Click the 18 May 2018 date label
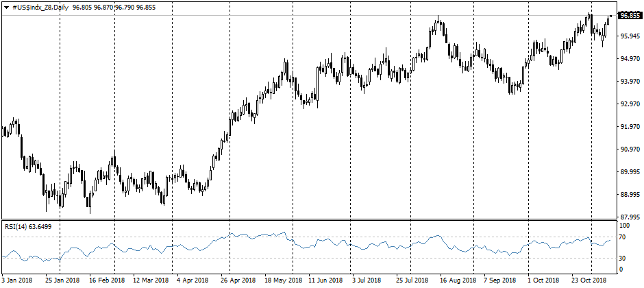The width and height of the screenshot is (644, 288). pyautogui.click(x=283, y=280)
